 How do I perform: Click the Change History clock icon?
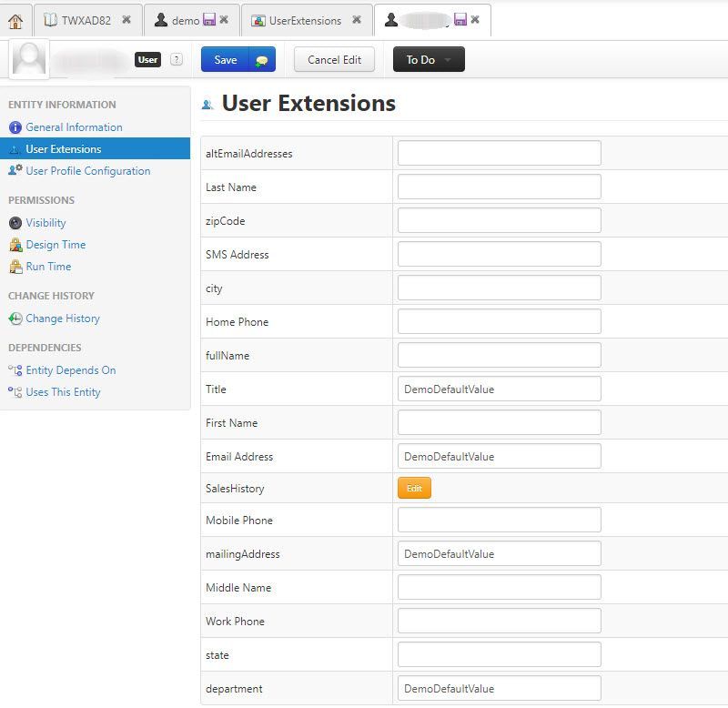click(15, 319)
